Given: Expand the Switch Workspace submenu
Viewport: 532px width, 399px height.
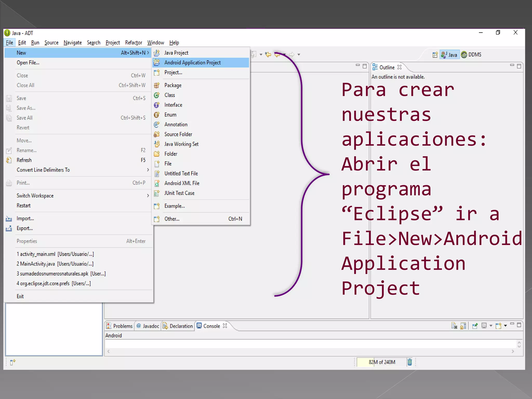Looking at the screenshot, I should click(x=148, y=196).
